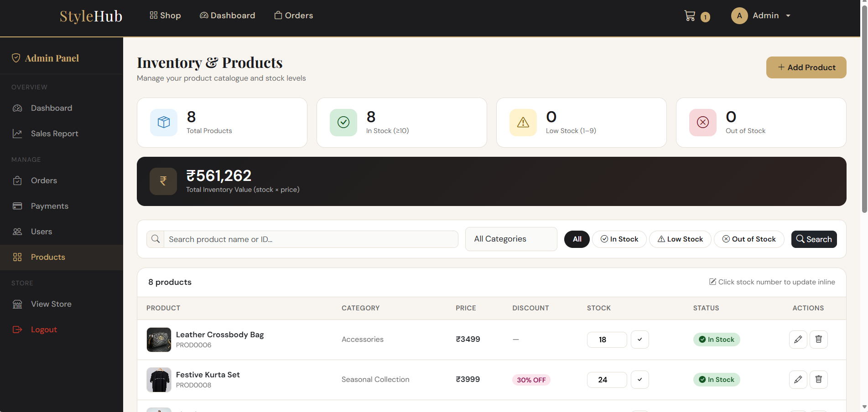Filter products by Low Stock
Viewport: 868px width, 412px height.
(680, 239)
